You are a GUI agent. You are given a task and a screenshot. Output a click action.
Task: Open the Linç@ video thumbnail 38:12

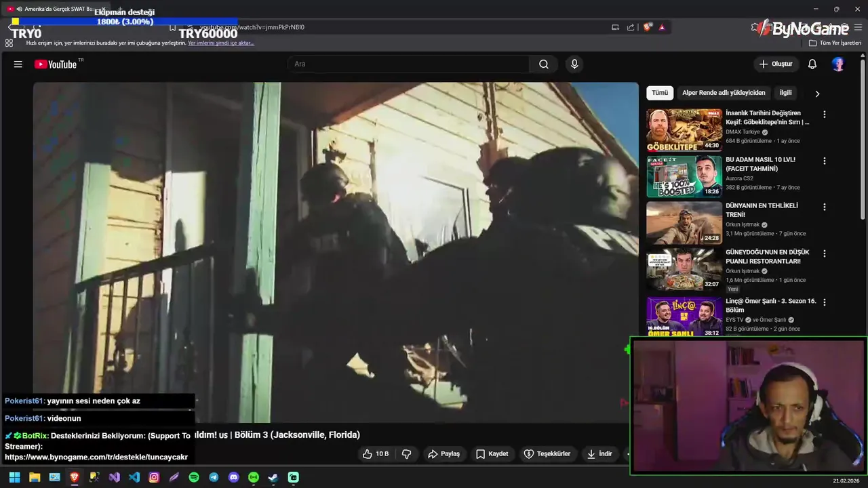(x=684, y=316)
